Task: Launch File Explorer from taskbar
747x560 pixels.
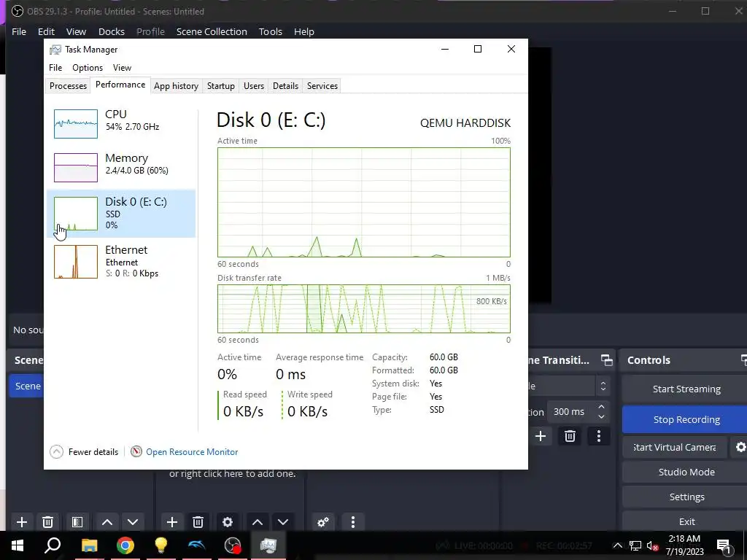Action: pyautogui.click(x=89, y=545)
